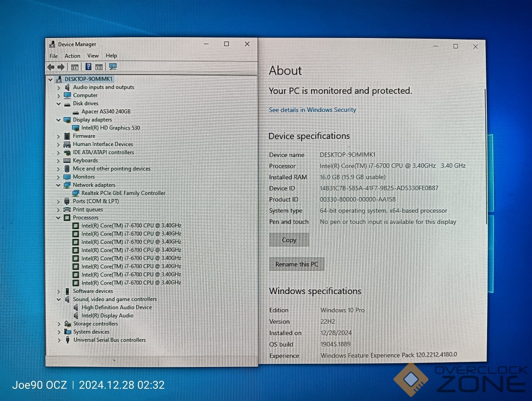Click the Realtek PCIe GbE Family Controller icon

coord(76,193)
